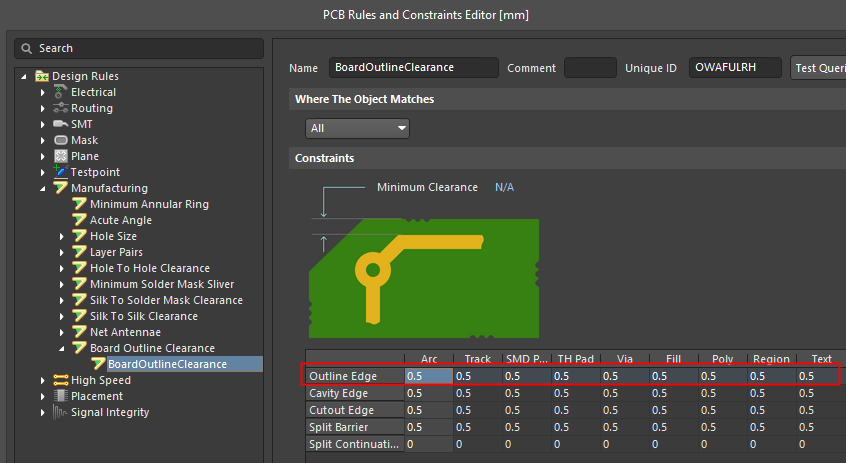Viewport: 846px width, 463px height.
Task: Click the Minimum Annular Ring rule icon
Action: tap(80, 204)
